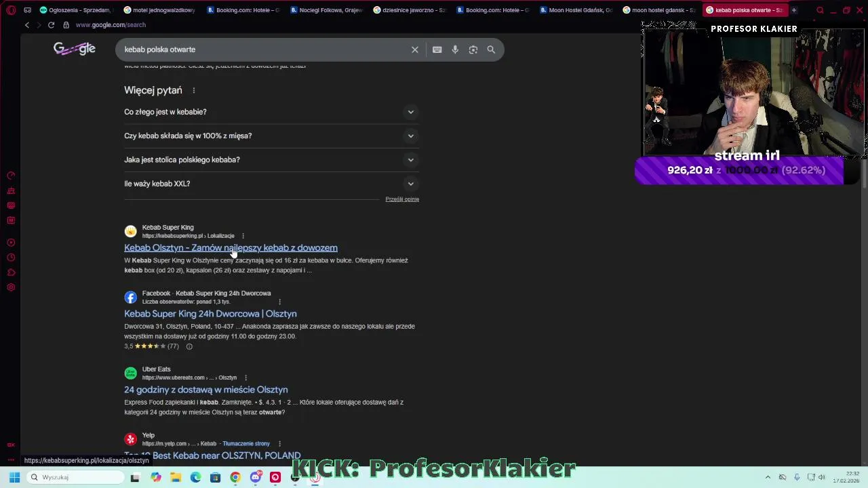
Task: Click 'Prześlij opinię' feedback link
Action: click(x=402, y=199)
